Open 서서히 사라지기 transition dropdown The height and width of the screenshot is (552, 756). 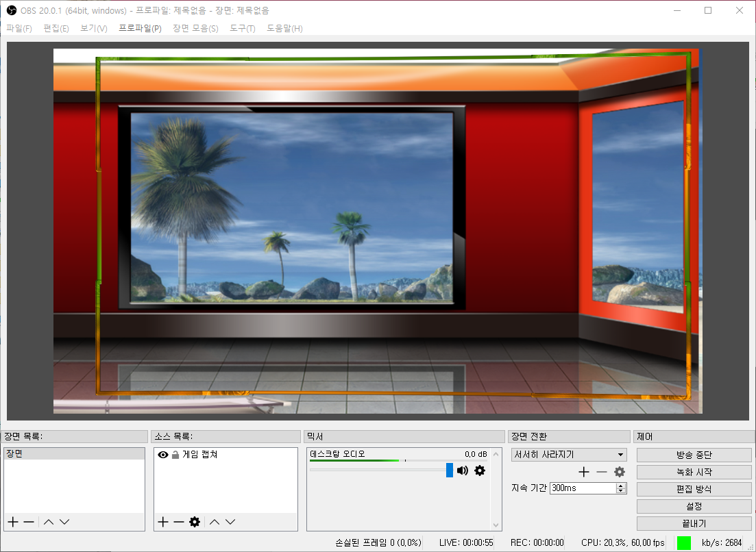(x=569, y=454)
